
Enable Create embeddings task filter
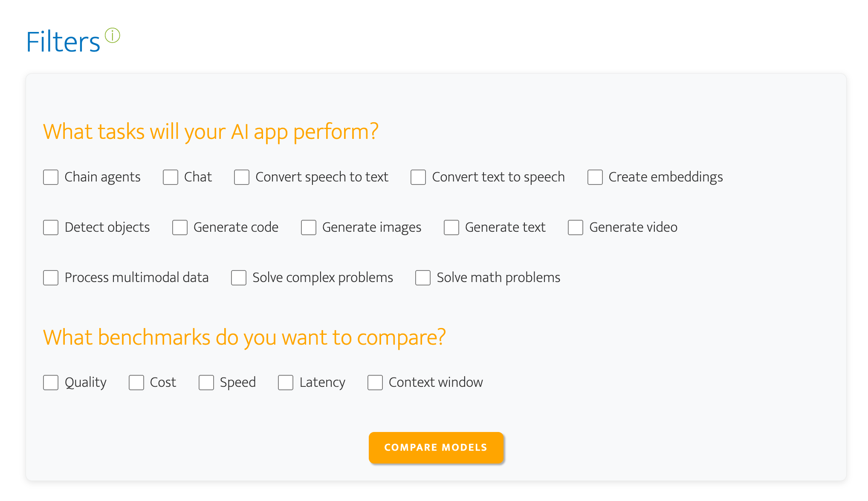click(x=595, y=177)
